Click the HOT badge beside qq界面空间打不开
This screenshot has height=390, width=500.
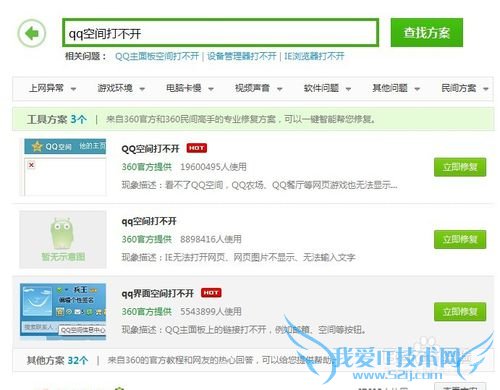[x=211, y=293]
